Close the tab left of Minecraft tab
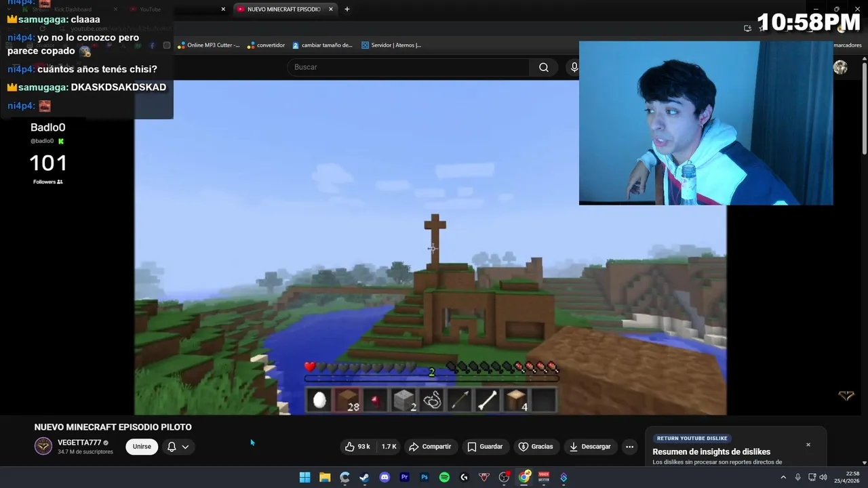Image resolution: width=868 pixels, height=488 pixels. click(x=223, y=9)
